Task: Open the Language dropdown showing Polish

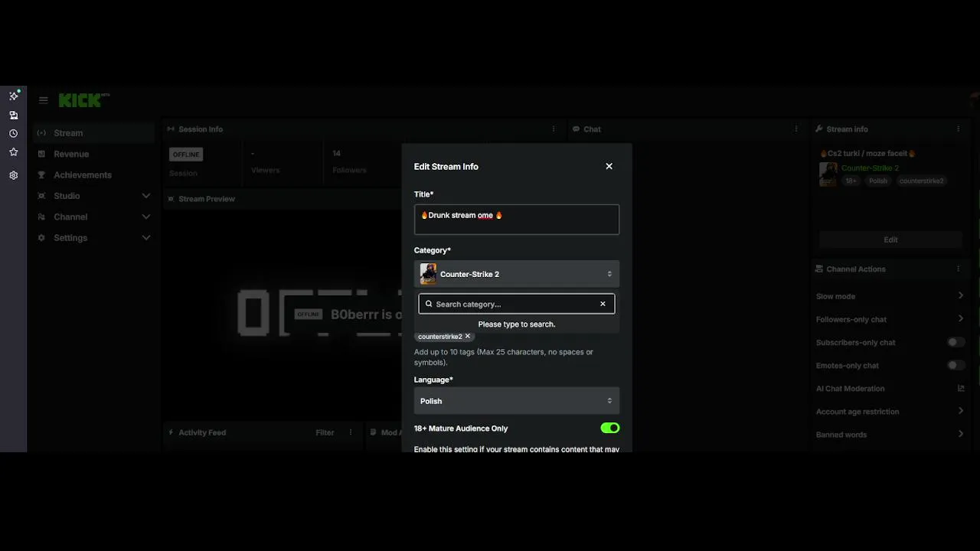Action: [517, 401]
